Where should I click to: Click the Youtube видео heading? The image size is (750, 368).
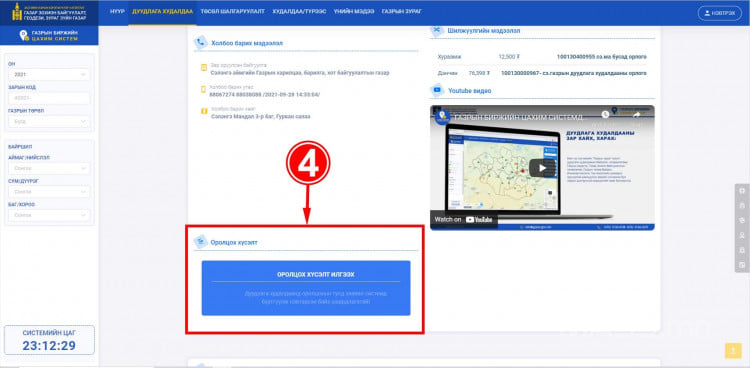click(x=469, y=90)
